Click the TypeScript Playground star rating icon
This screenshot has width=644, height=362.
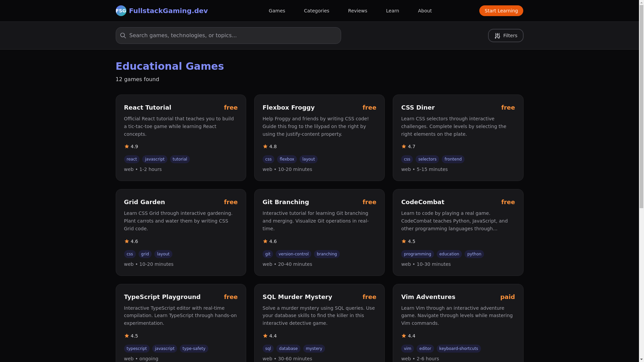click(x=126, y=336)
